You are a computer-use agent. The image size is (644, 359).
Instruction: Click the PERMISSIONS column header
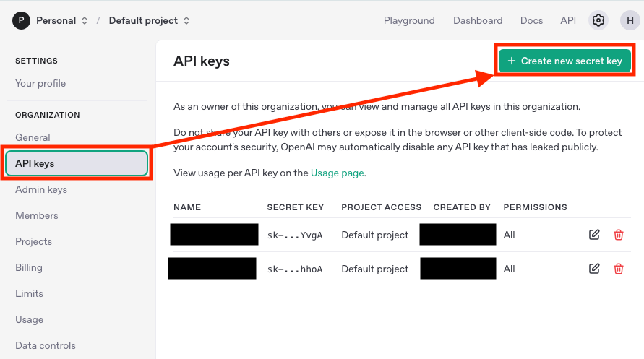click(535, 207)
